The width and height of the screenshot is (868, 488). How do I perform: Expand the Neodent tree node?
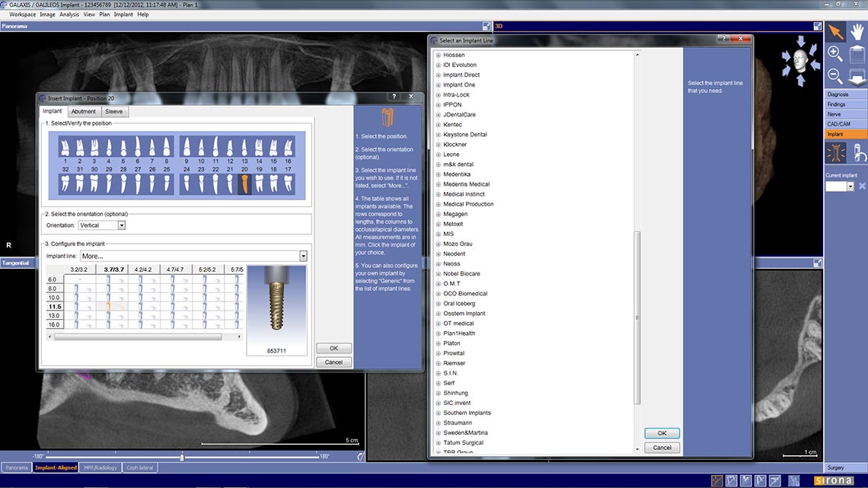click(x=439, y=254)
